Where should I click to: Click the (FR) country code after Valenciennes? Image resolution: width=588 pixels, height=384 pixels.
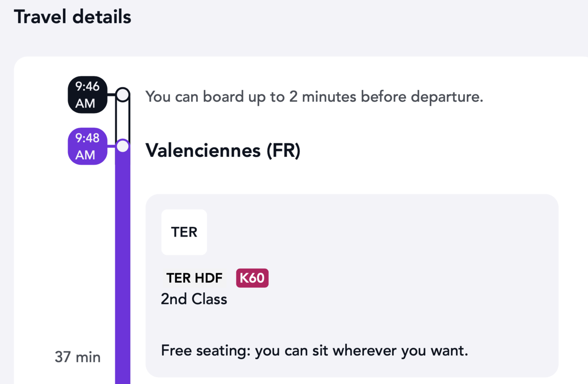(x=283, y=150)
